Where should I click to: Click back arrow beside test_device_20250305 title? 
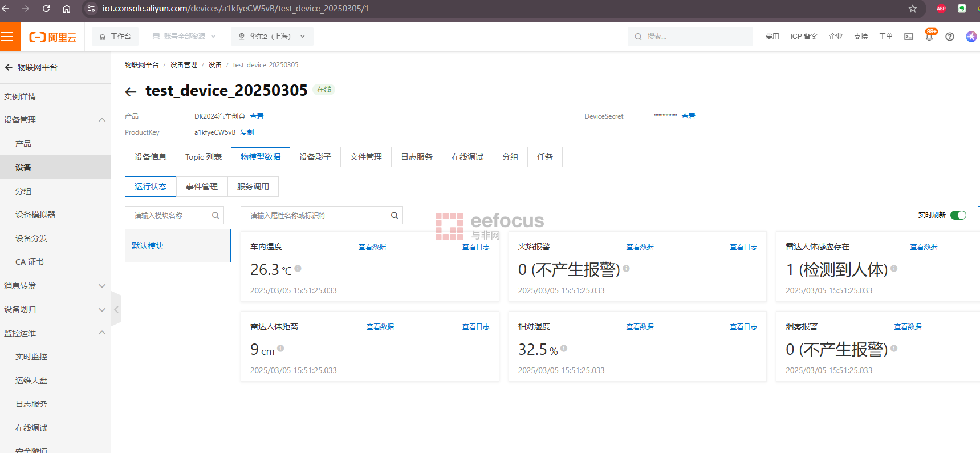click(131, 91)
